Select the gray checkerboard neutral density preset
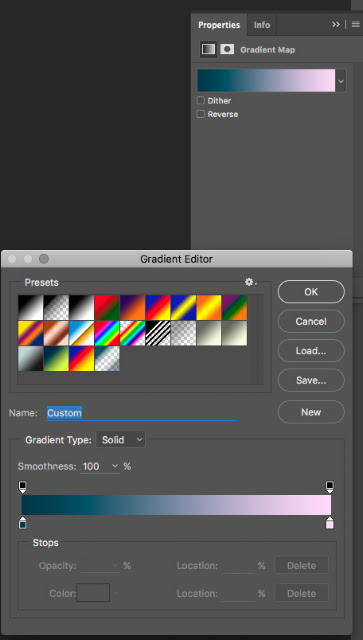This screenshot has height=640, width=363. click(183, 333)
